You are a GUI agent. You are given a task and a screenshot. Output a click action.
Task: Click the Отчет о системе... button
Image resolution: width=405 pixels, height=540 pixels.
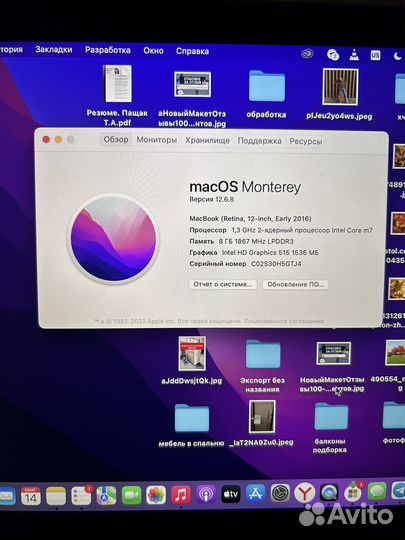[223, 284]
